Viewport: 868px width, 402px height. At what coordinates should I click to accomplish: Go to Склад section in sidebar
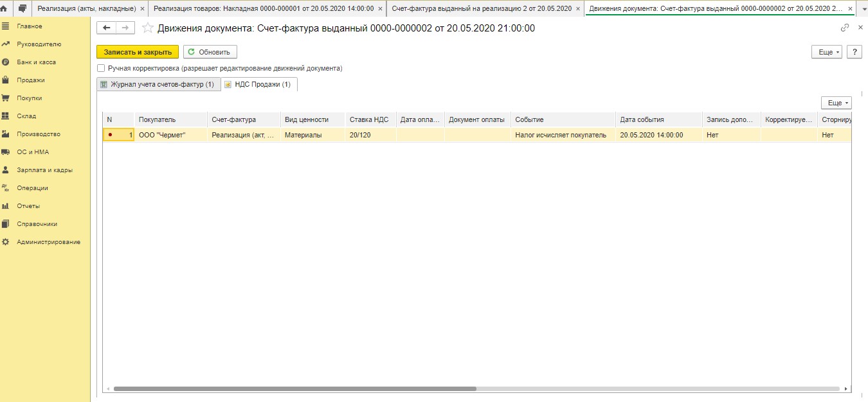26,116
